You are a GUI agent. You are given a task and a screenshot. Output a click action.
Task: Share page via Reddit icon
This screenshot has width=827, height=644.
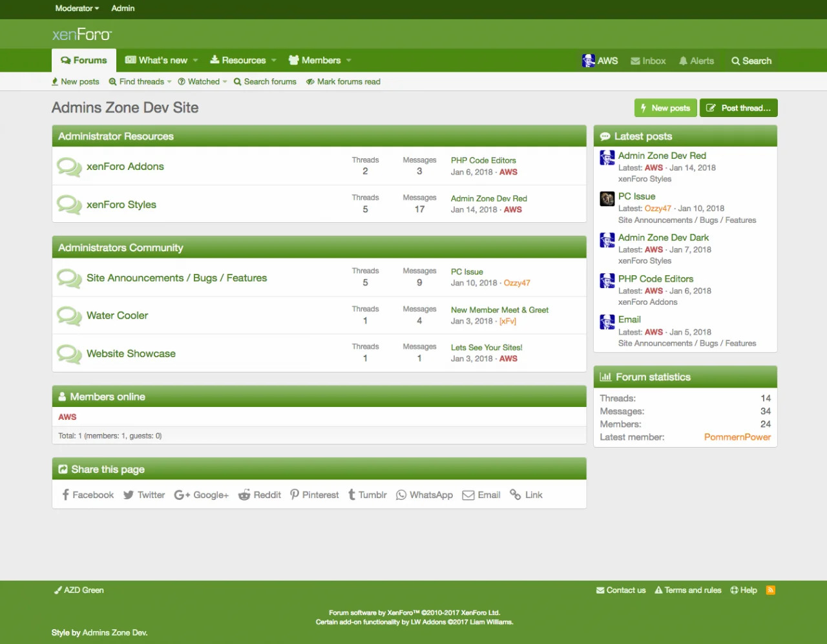(244, 495)
